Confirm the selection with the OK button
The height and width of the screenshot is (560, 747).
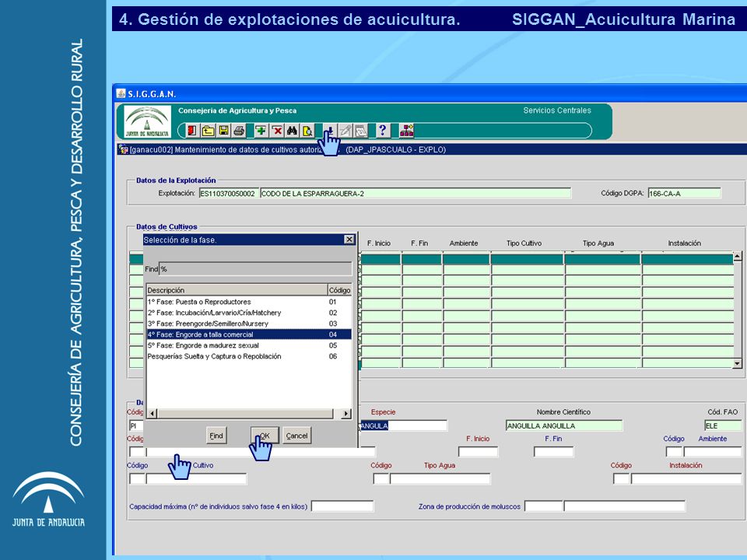pos(265,436)
